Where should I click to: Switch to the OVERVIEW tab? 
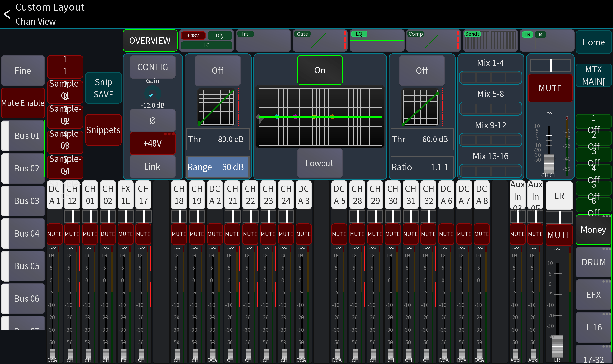150,41
